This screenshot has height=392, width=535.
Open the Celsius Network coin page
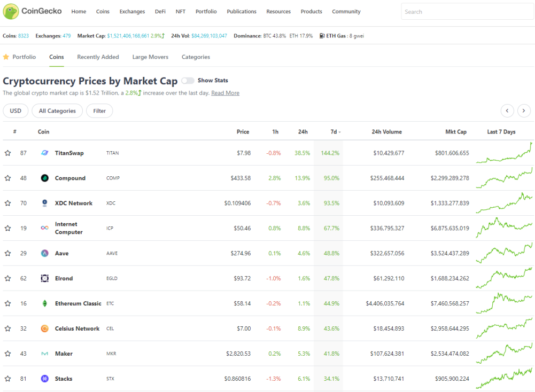77,328
